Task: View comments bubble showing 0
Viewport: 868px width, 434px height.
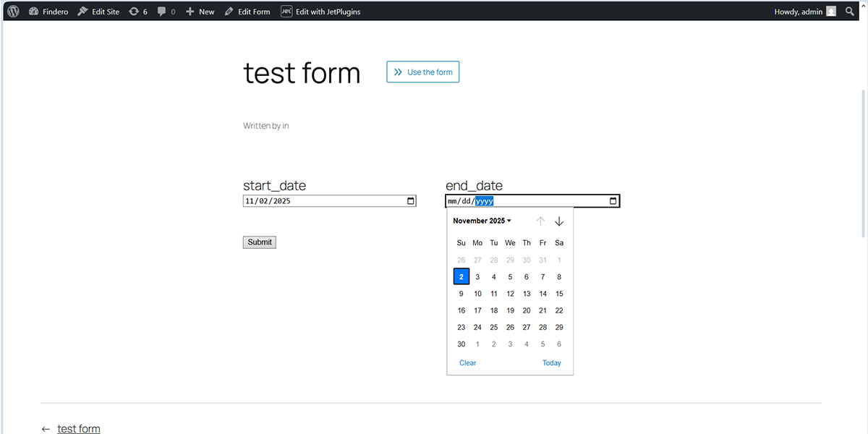Action: tap(166, 12)
